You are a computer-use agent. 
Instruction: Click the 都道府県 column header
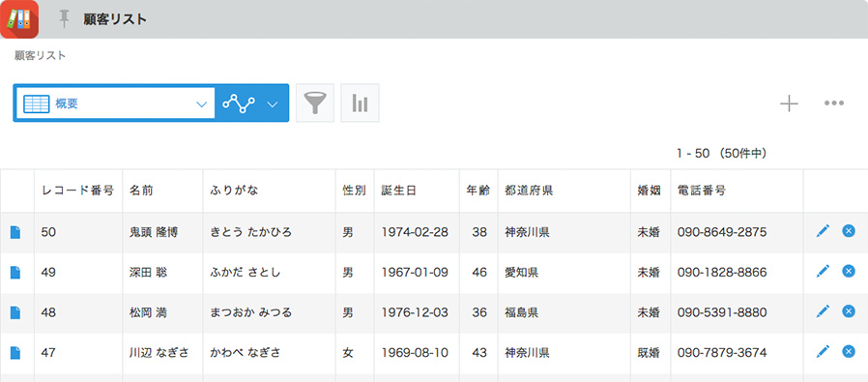point(529,191)
